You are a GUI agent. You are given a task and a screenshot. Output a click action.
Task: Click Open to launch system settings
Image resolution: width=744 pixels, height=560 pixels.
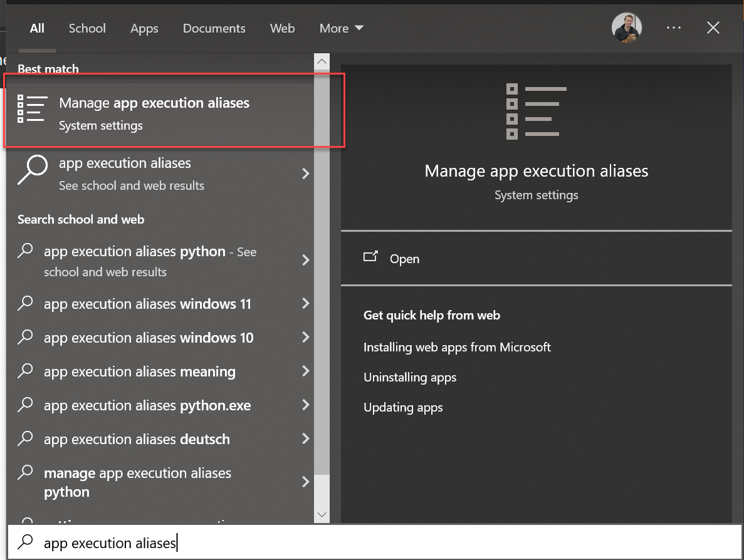404,259
